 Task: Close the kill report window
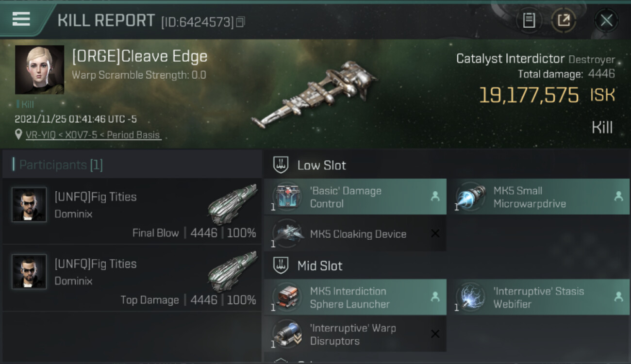click(x=606, y=20)
